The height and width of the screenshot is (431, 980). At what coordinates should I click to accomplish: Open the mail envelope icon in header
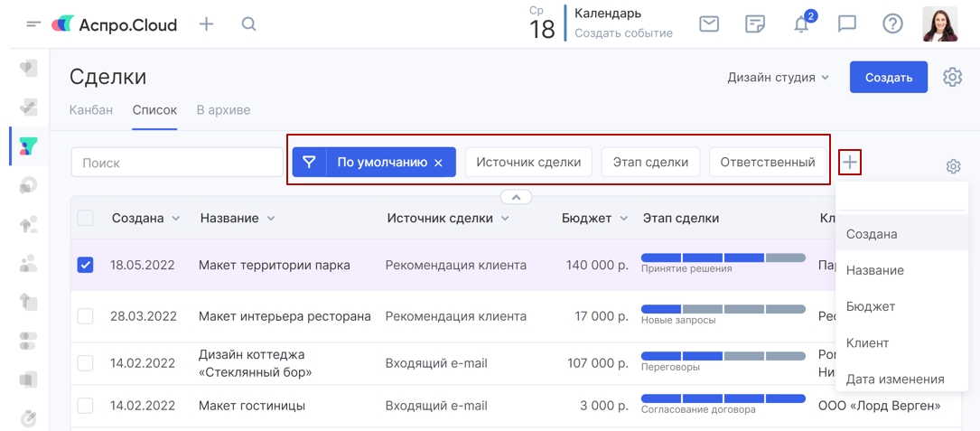click(709, 24)
